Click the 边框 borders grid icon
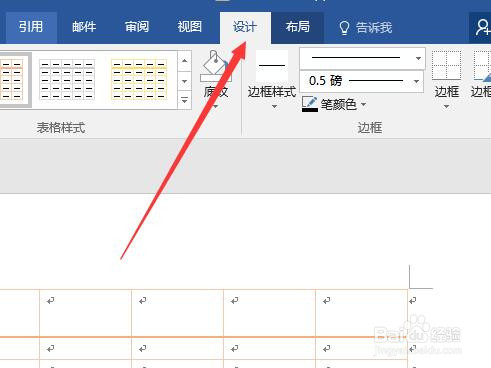491x368 pixels. (446, 65)
